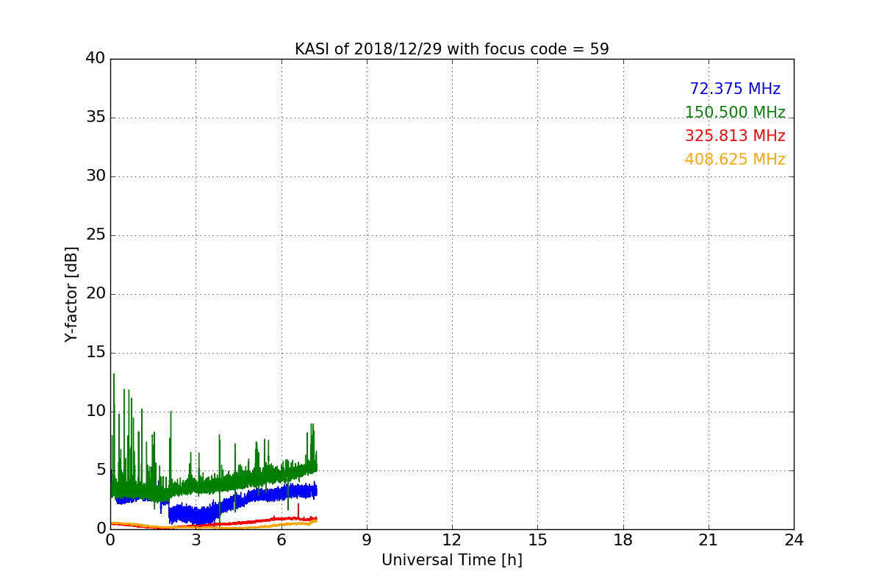Select the '325.813 MHz' red legend label
882x588 pixels.
click(735, 136)
